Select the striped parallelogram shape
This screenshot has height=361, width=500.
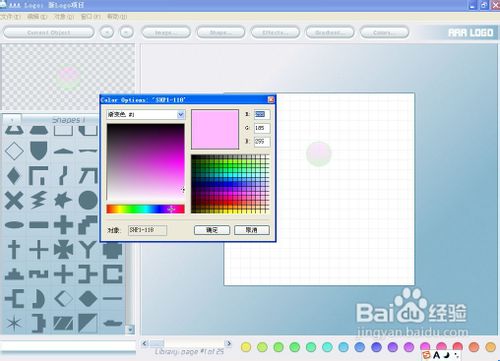pos(63,323)
